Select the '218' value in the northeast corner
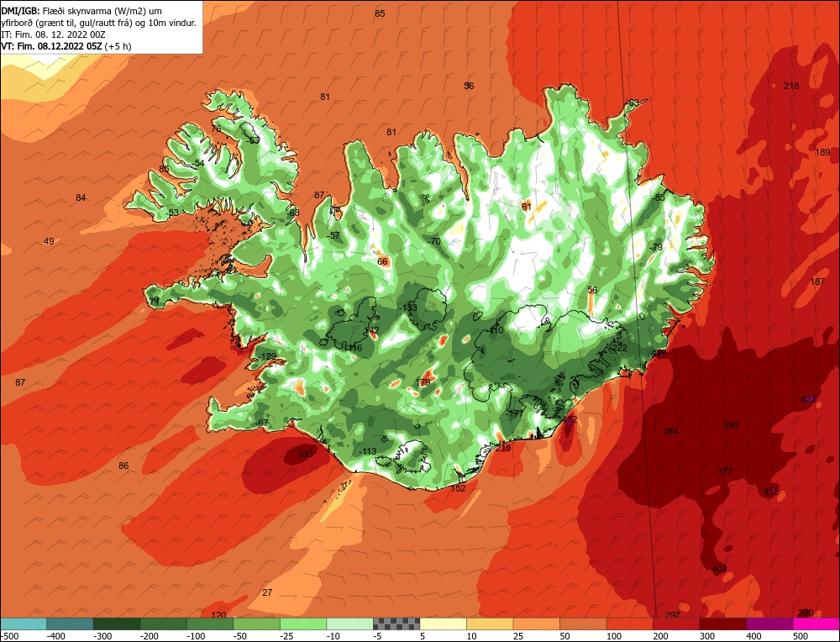This screenshot has height=642, width=840. (x=791, y=86)
